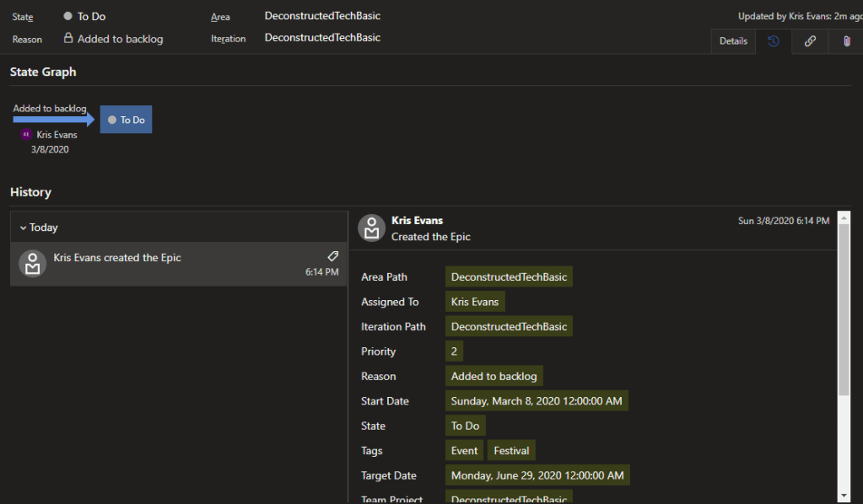Screen dimensions: 863x504
Task: Open the State field dropdown
Action: click(x=91, y=16)
